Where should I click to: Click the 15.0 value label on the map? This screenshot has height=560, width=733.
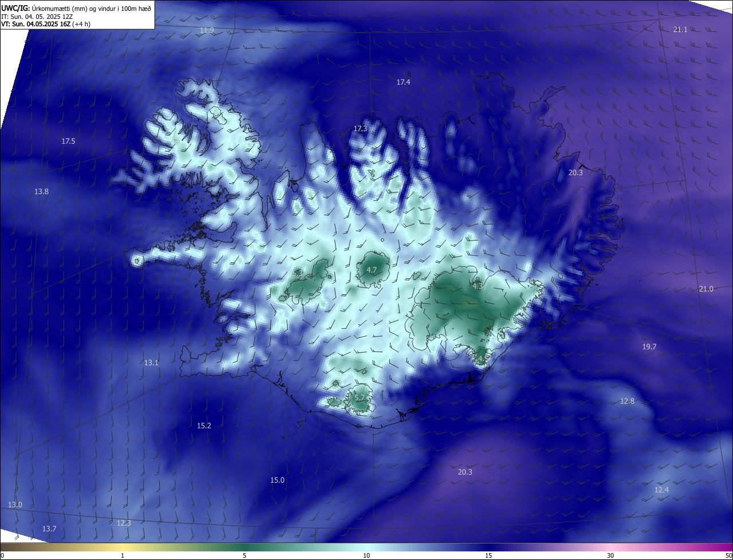[277, 480]
